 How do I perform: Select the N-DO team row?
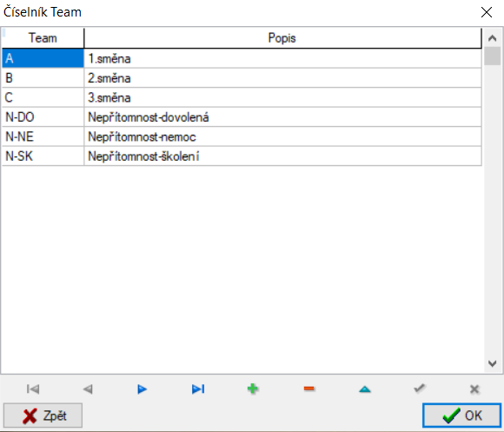(242, 117)
